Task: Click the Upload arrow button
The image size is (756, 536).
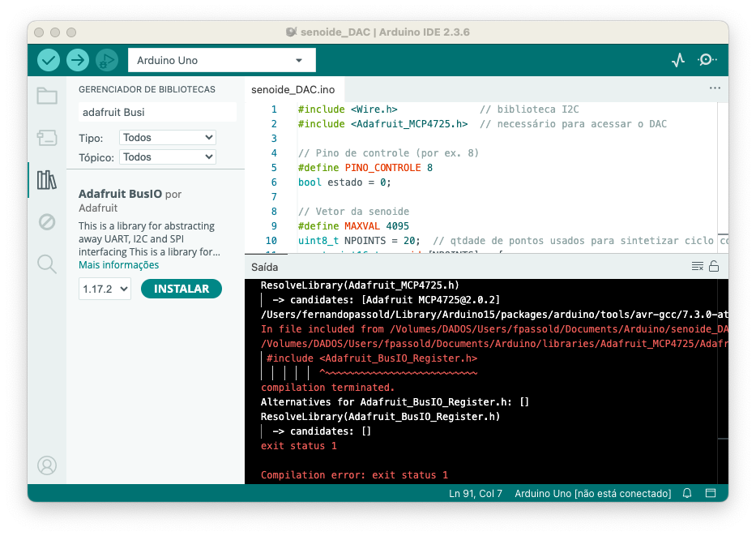Action: coord(78,60)
